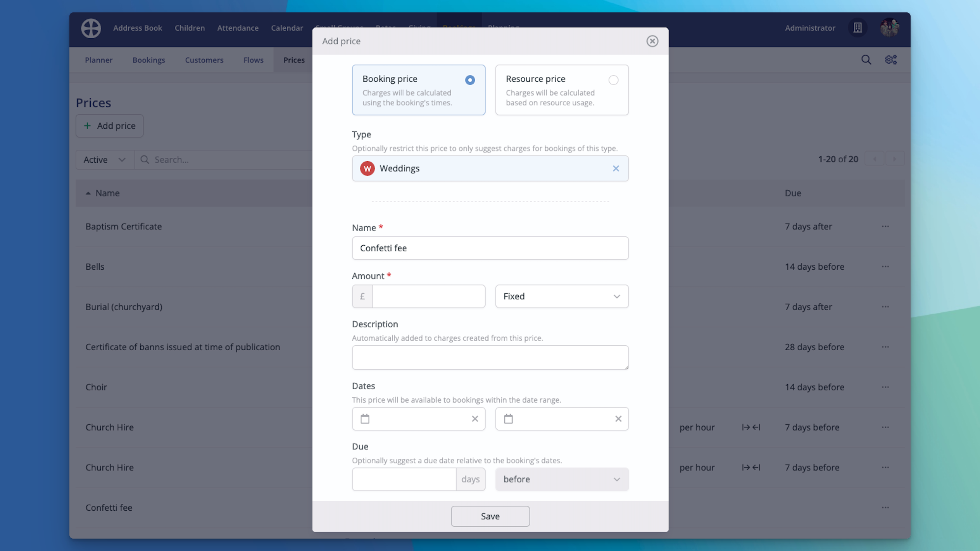
Task: Click 28 days before due value
Action: pos(814,347)
